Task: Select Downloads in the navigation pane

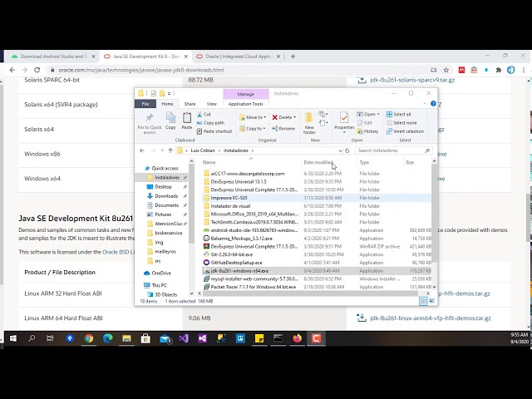Action: pyautogui.click(x=166, y=196)
